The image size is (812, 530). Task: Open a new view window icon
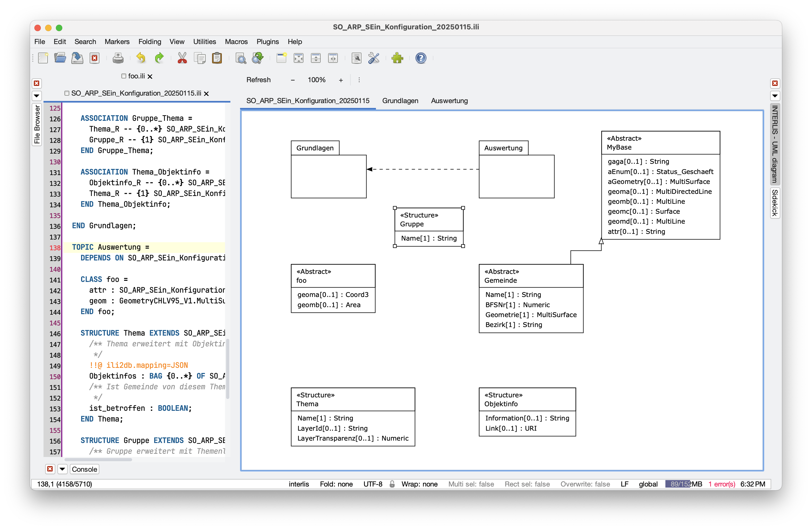click(281, 58)
